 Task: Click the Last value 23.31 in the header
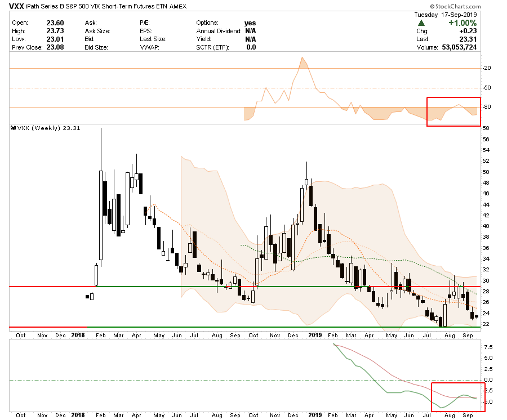coord(468,39)
